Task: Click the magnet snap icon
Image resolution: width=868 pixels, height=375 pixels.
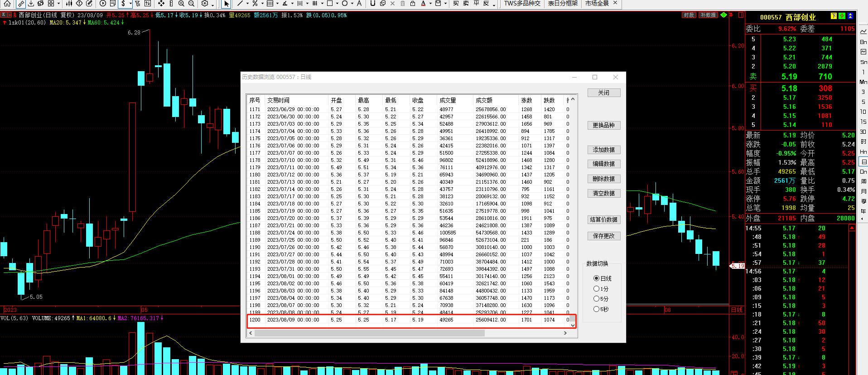Action: [372, 4]
